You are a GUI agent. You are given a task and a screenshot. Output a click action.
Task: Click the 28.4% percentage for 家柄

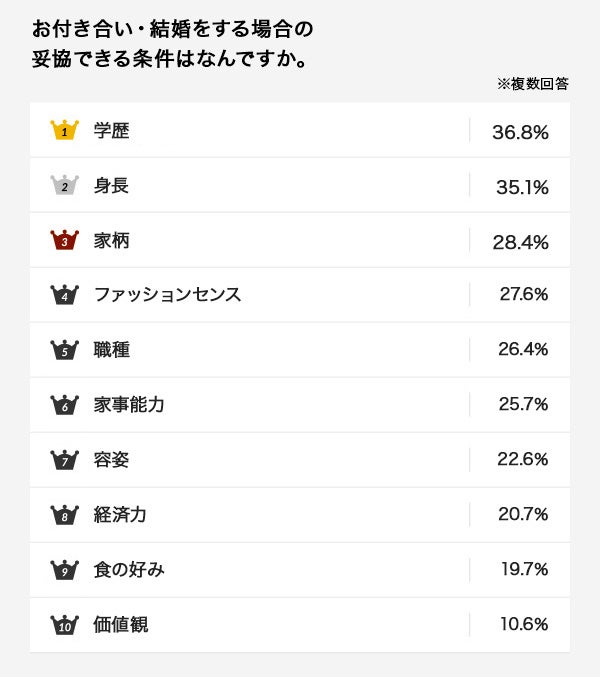pos(520,241)
